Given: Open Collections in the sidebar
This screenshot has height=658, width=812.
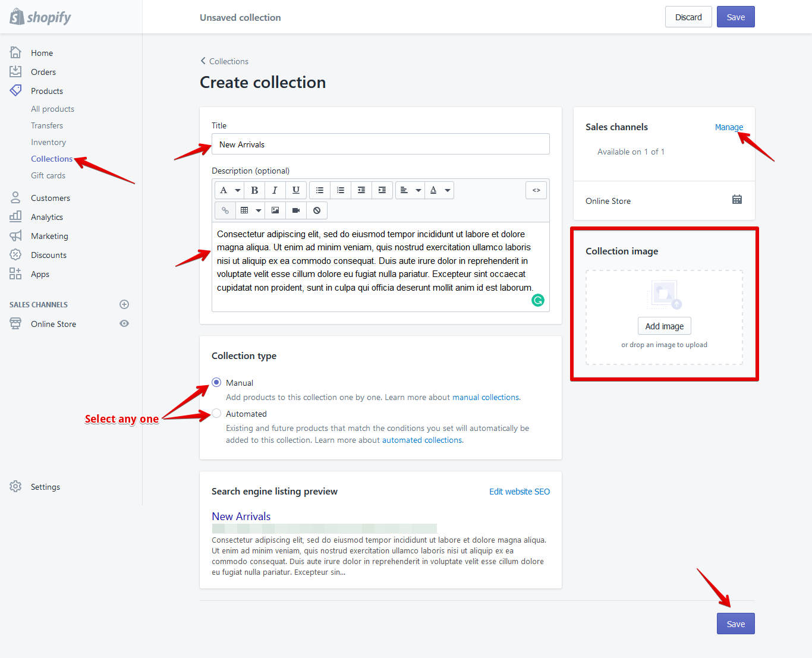Looking at the screenshot, I should coord(52,159).
